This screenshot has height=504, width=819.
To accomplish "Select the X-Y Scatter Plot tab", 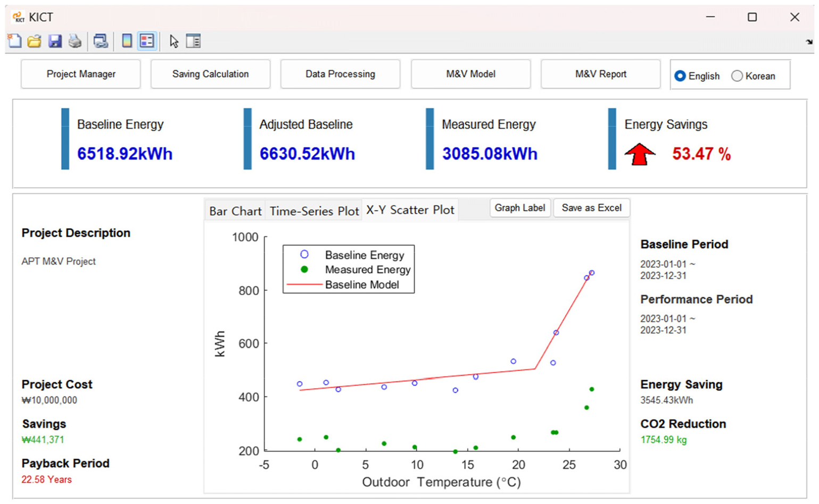I will click(410, 210).
